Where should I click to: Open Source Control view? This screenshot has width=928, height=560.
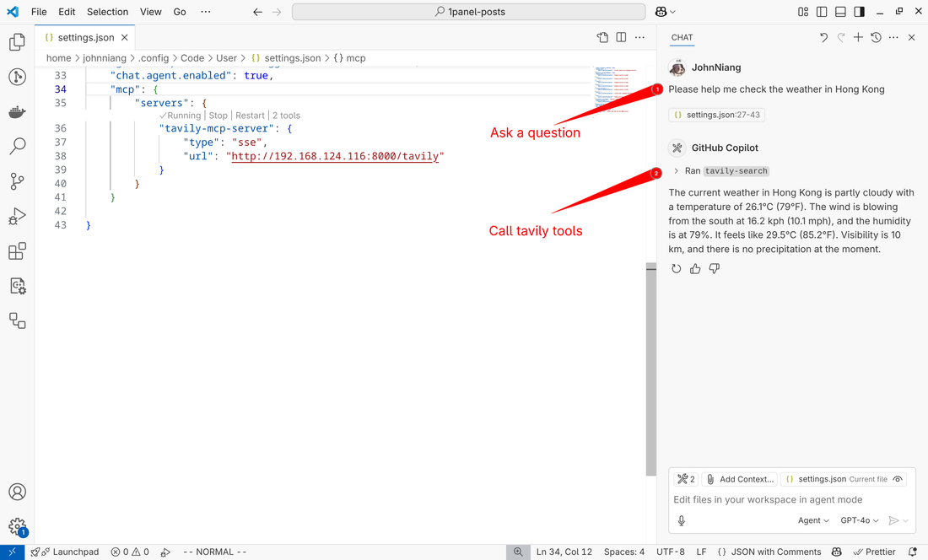coord(17,181)
